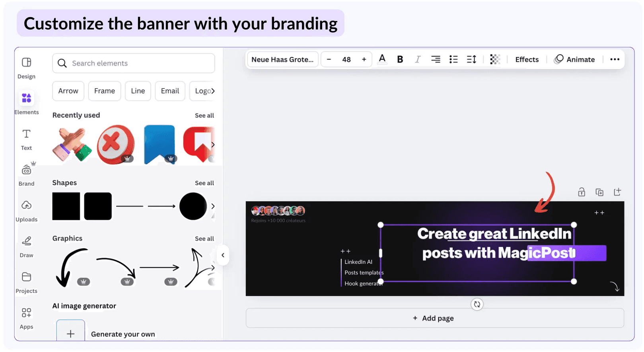Image resolution: width=644 pixels, height=352 pixels.
Task: Lock the page with padlock icon
Action: tap(582, 192)
